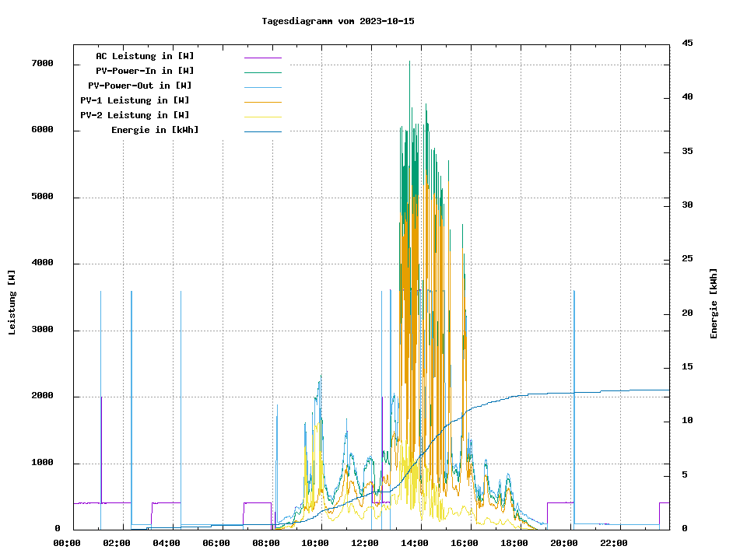The height and width of the screenshot is (560, 747).
Task: Click the PV-Power-Out legend label
Action: 140,86
